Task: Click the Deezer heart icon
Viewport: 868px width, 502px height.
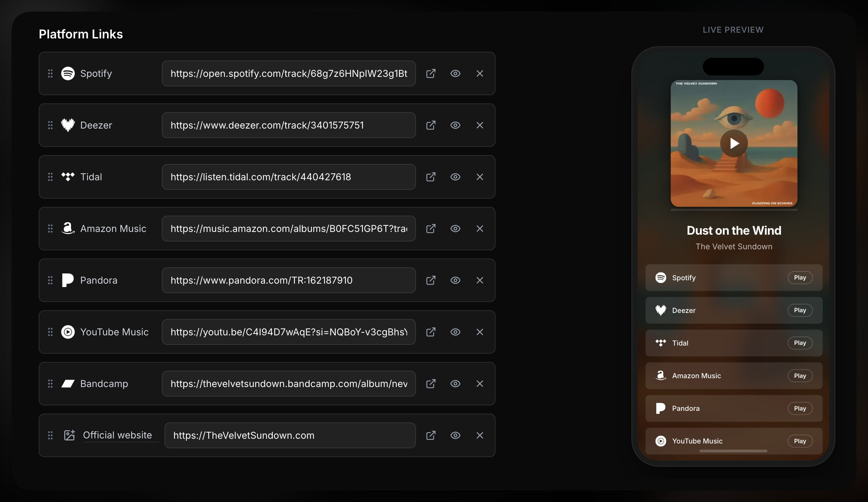Action: (68, 125)
